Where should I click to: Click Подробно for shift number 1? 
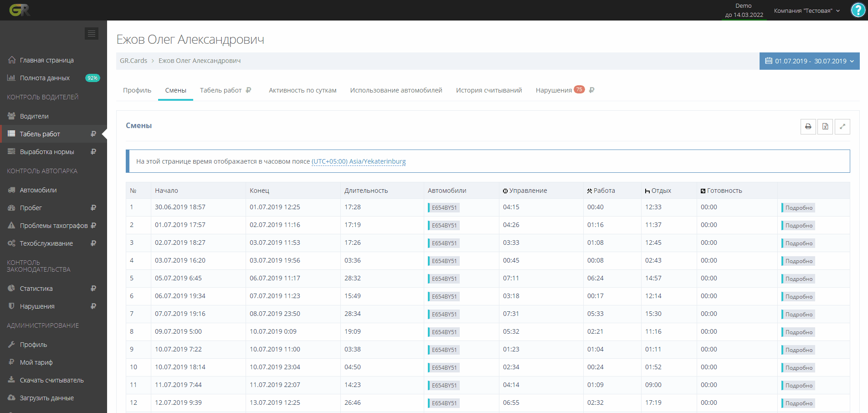click(798, 208)
